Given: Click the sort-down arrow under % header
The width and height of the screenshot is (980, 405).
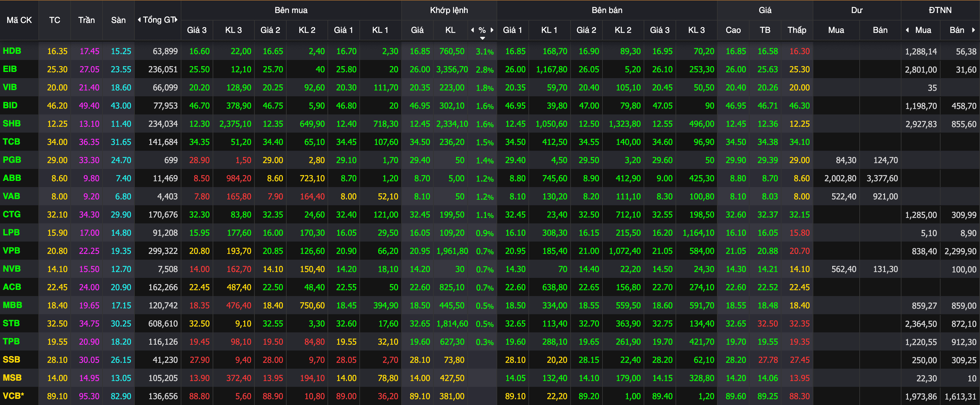Looking at the screenshot, I should pyautogui.click(x=482, y=38).
